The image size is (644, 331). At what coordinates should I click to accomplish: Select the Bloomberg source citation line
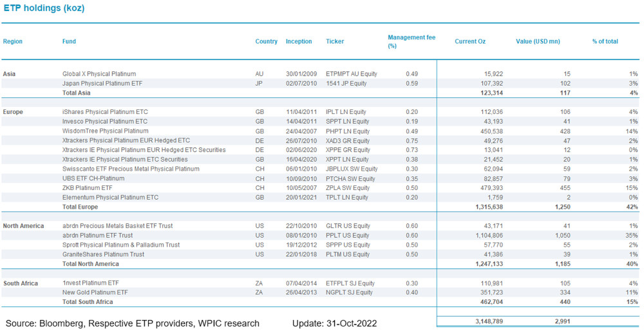point(132,324)
